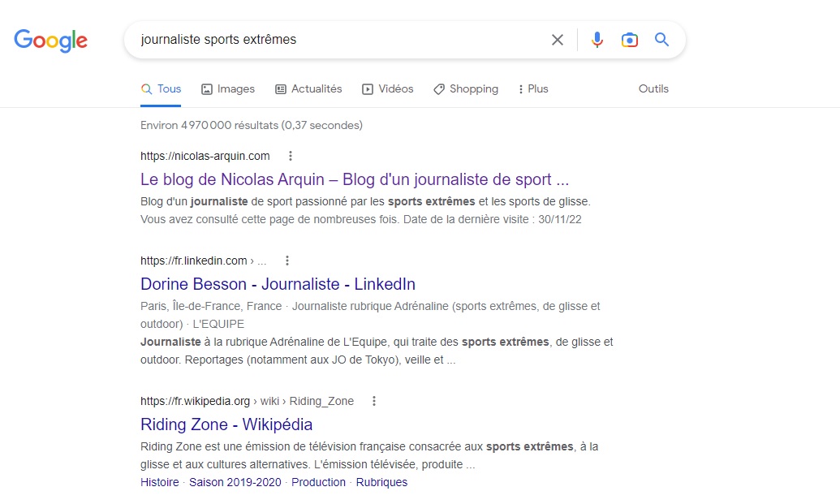Click into the search text field
This screenshot has height=504, width=840.
coord(333,40)
